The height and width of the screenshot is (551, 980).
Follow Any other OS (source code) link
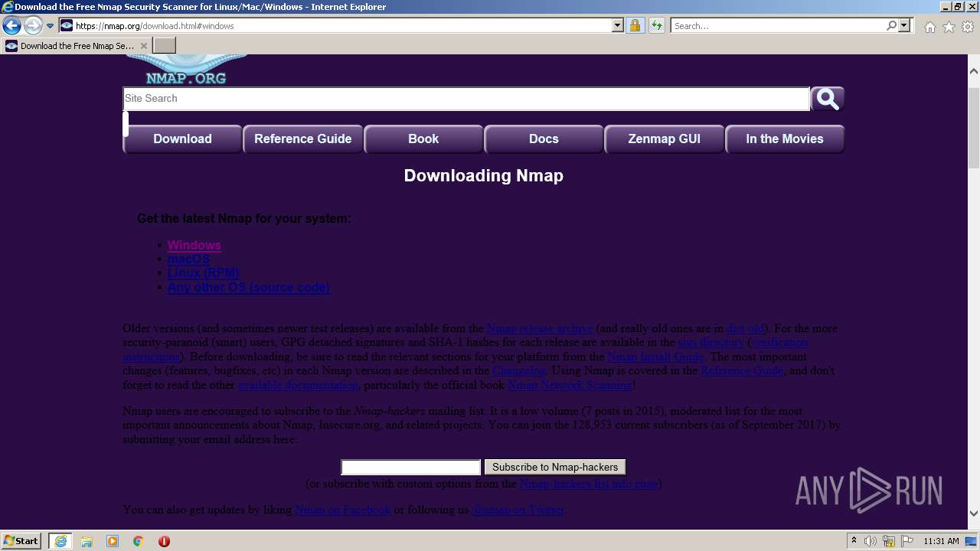pyautogui.click(x=249, y=288)
